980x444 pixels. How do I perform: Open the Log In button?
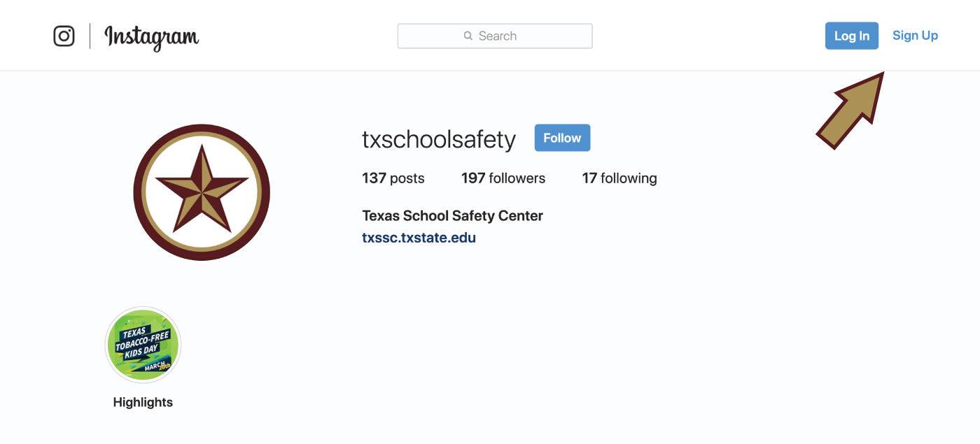click(852, 36)
